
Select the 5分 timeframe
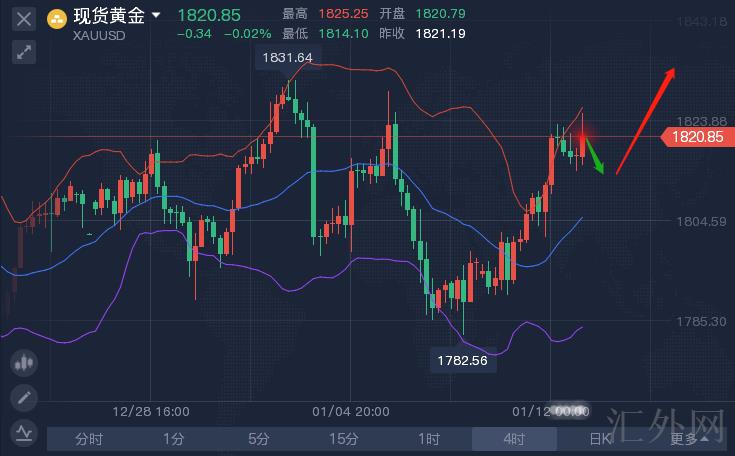click(x=259, y=438)
